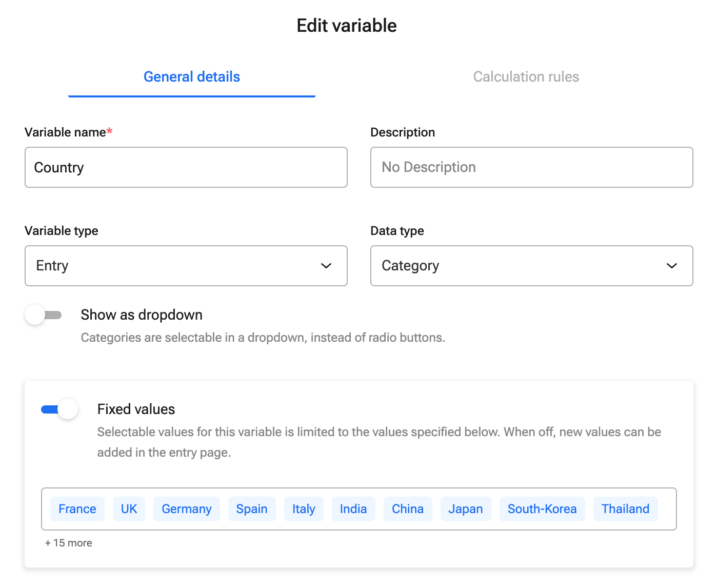Open the Variable type dropdown
The width and height of the screenshot is (717, 588).
tap(186, 266)
